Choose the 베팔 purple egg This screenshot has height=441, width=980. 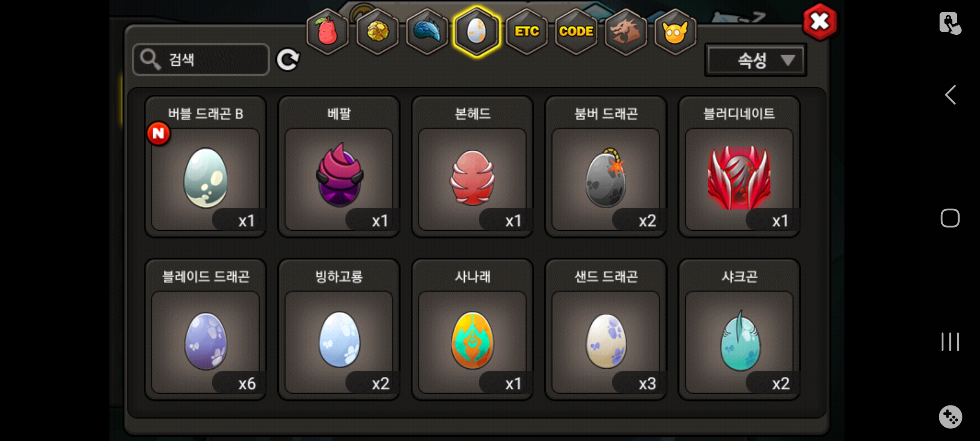pyautogui.click(x=339, y=167)
